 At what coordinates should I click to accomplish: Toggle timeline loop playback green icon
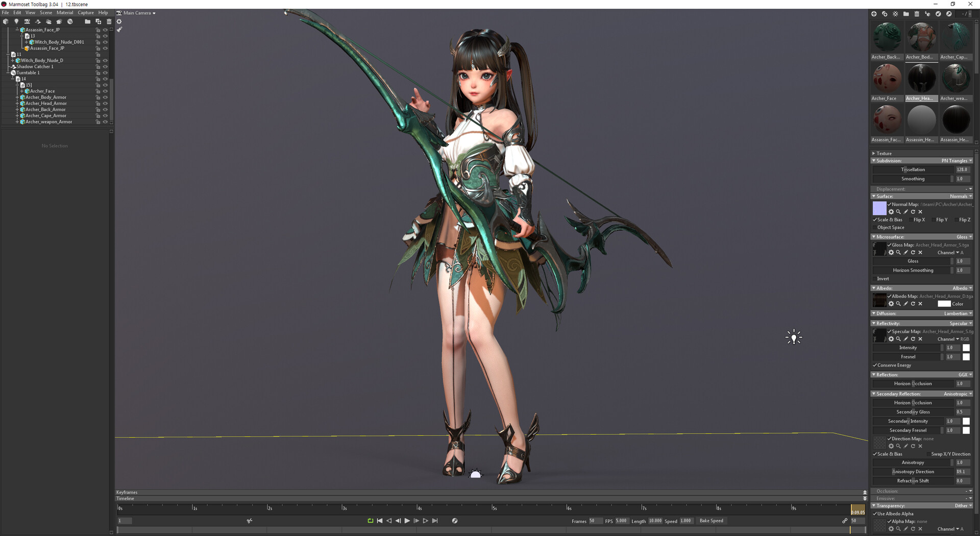[x=371, y=521]
